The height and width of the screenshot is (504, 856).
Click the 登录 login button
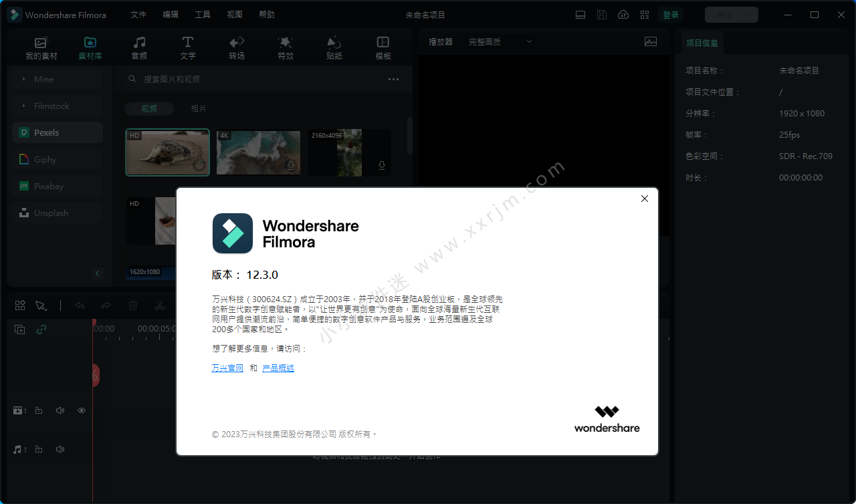pos(671,15)
